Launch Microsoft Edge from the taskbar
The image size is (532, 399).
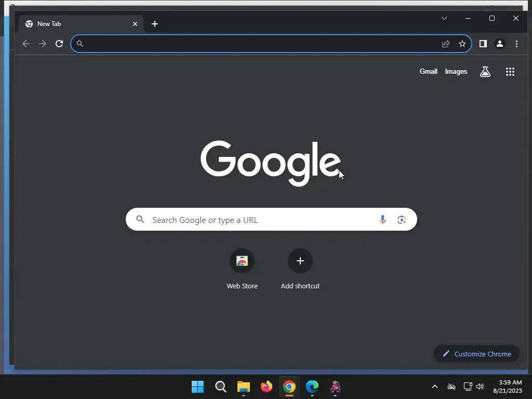click(312, 387)
